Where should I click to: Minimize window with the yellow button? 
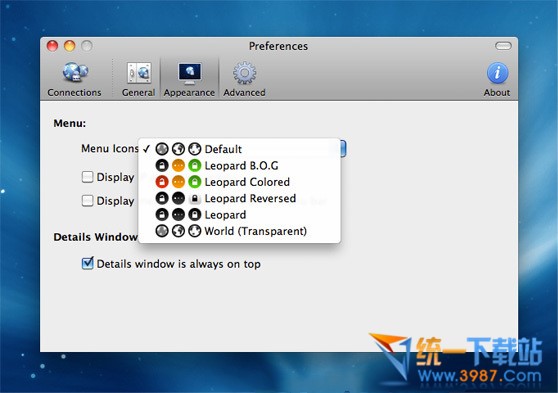click(70, 46)
